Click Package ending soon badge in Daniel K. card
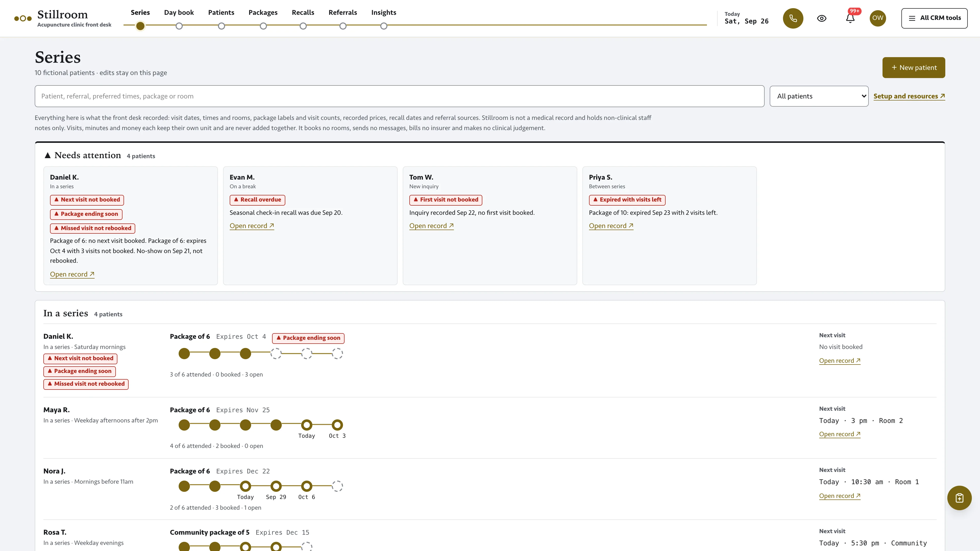 coord(86,214)
